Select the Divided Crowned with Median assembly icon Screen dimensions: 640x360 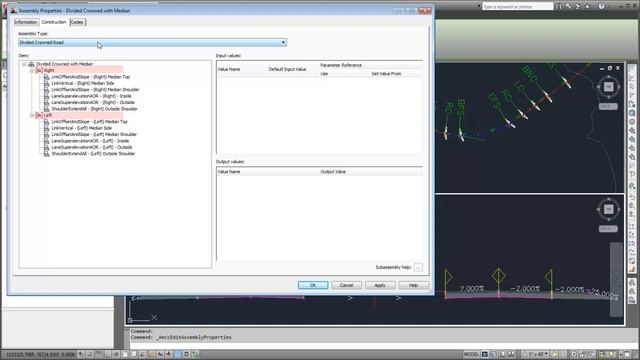(31, 64)
